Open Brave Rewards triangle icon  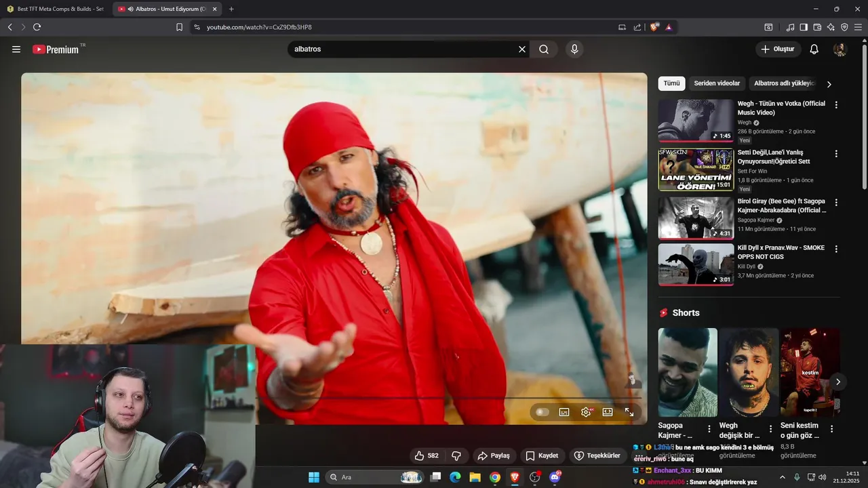coord(669,27)
